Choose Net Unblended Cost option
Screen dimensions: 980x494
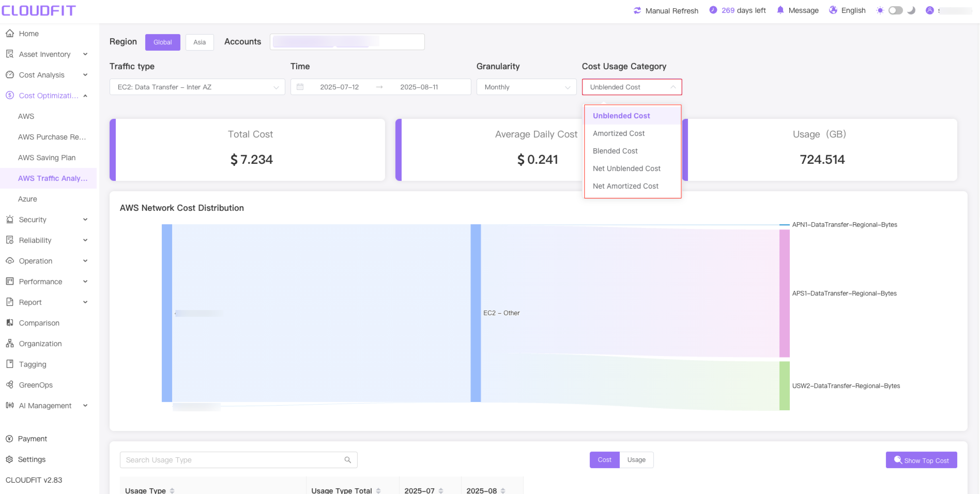coord(633,168)
